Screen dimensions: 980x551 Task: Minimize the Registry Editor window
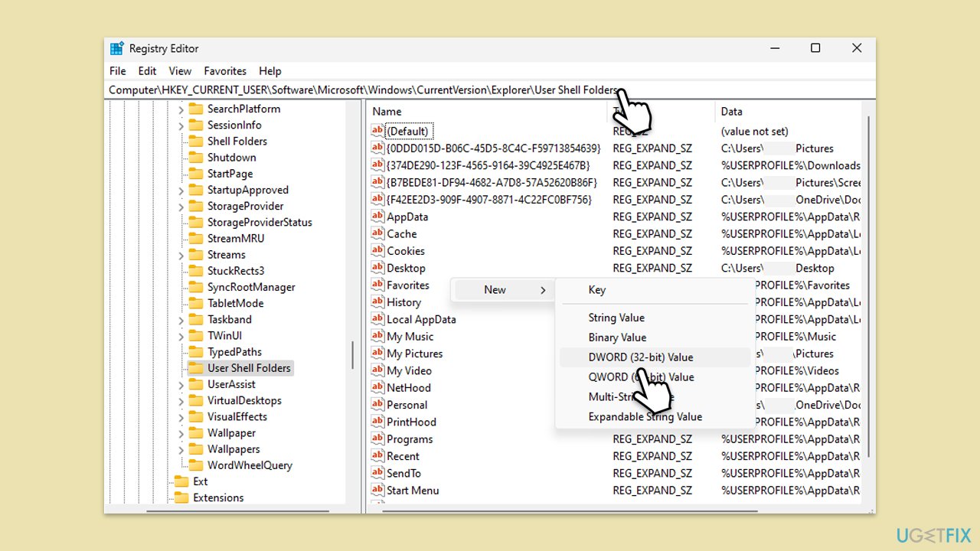coord(774,48)
